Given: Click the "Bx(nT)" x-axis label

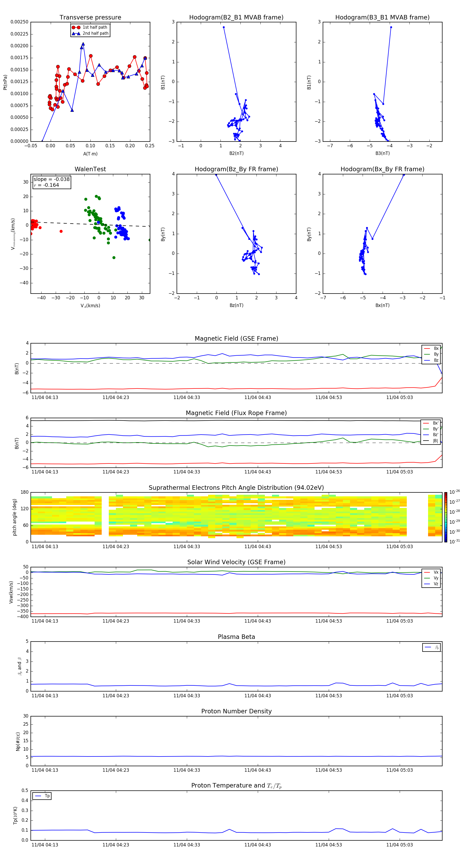Looking at the screenshot, I should 382,305.
